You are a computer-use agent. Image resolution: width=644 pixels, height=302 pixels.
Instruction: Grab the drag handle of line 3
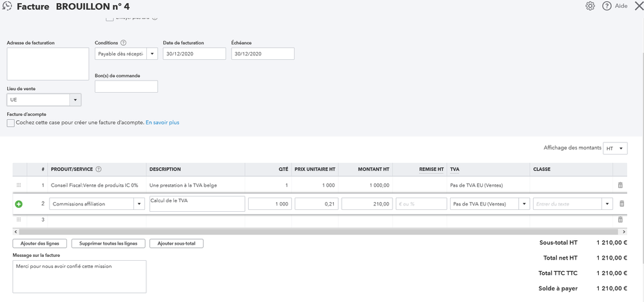click(19, 220)
